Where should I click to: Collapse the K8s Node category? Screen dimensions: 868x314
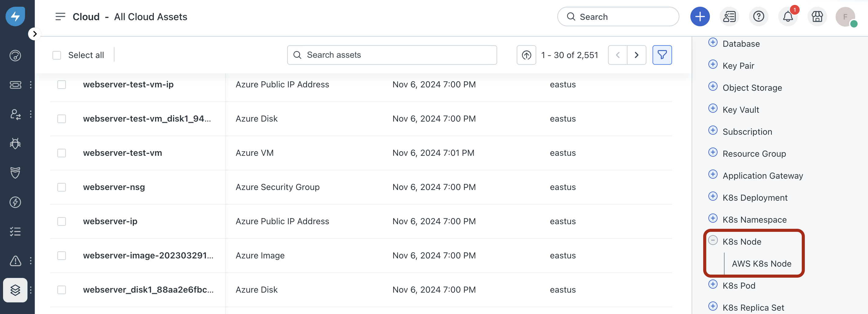click(713, 240)
